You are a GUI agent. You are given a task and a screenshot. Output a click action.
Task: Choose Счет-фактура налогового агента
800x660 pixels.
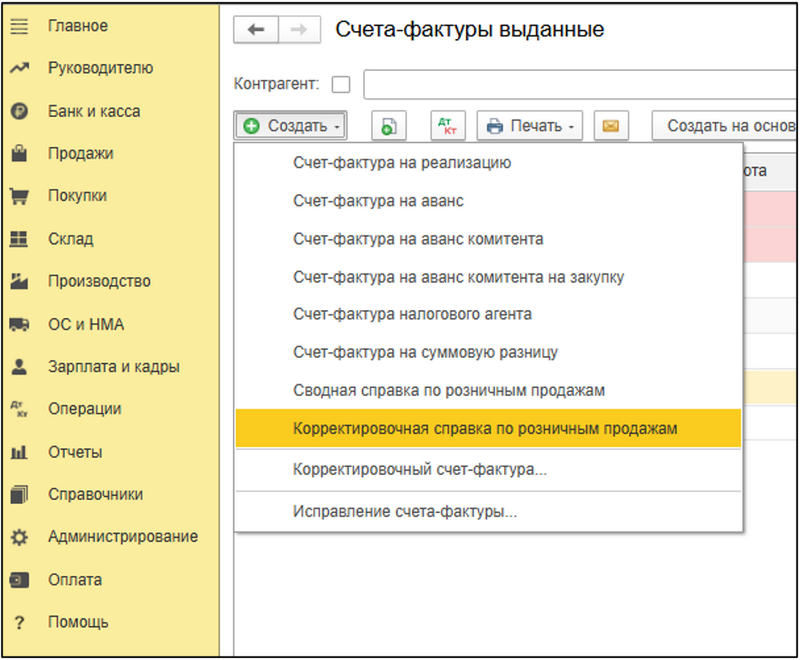click(x=412, y=314)
